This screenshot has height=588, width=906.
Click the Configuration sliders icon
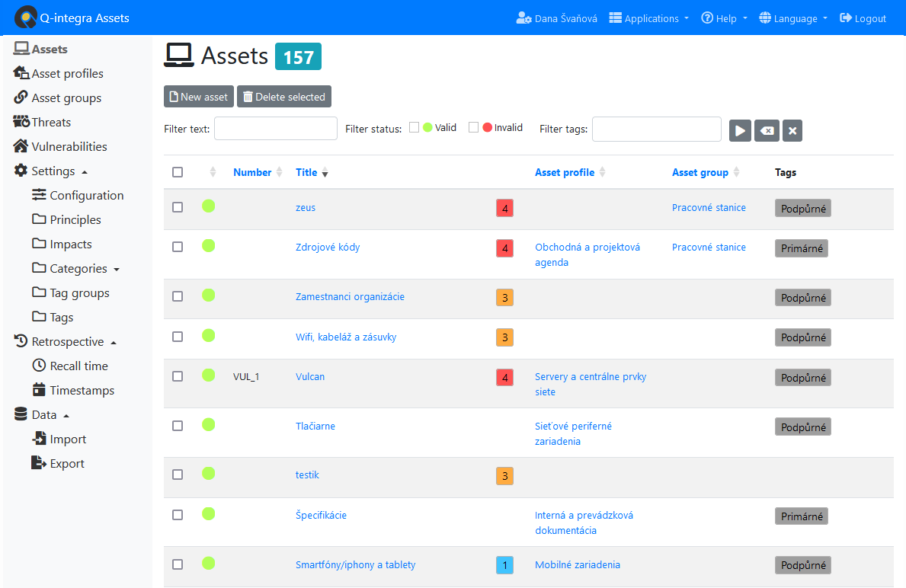pos(39,195)
